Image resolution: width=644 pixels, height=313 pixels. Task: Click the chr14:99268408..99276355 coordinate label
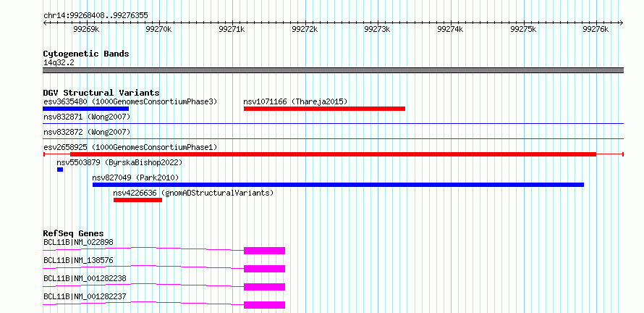(x=96, y=15)
